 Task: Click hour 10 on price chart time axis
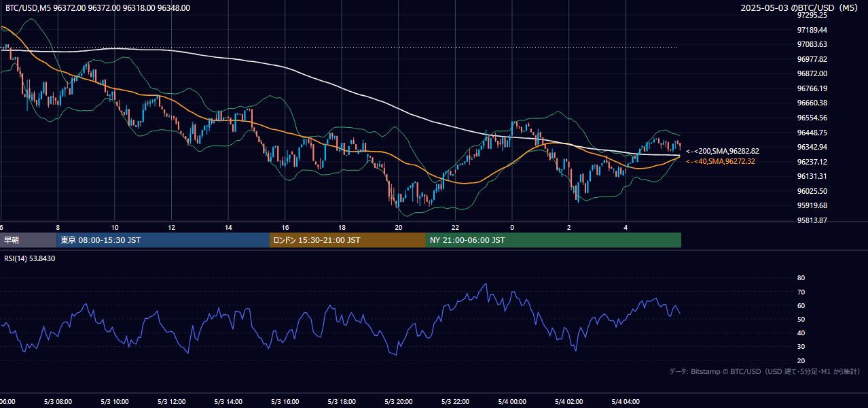coord(115,228)
